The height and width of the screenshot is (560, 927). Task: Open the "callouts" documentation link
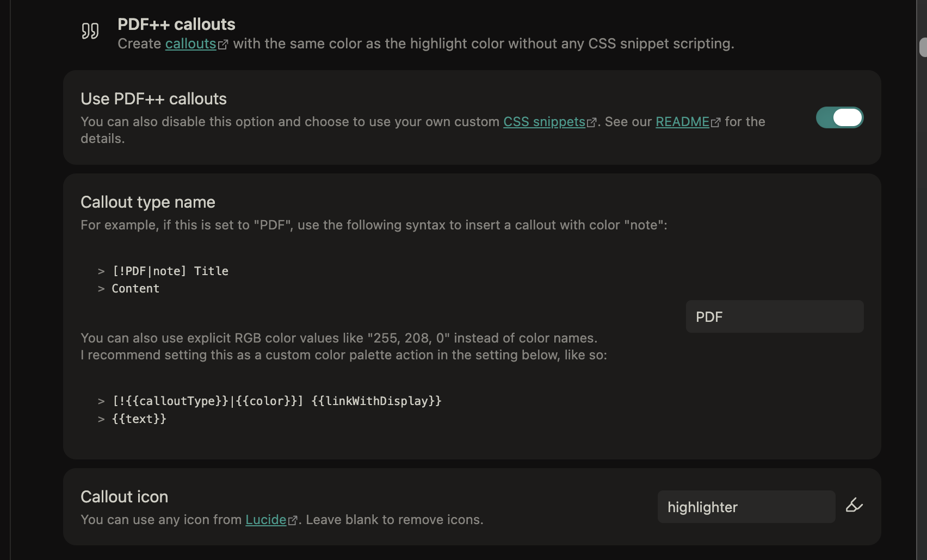(x=190, y=44)
